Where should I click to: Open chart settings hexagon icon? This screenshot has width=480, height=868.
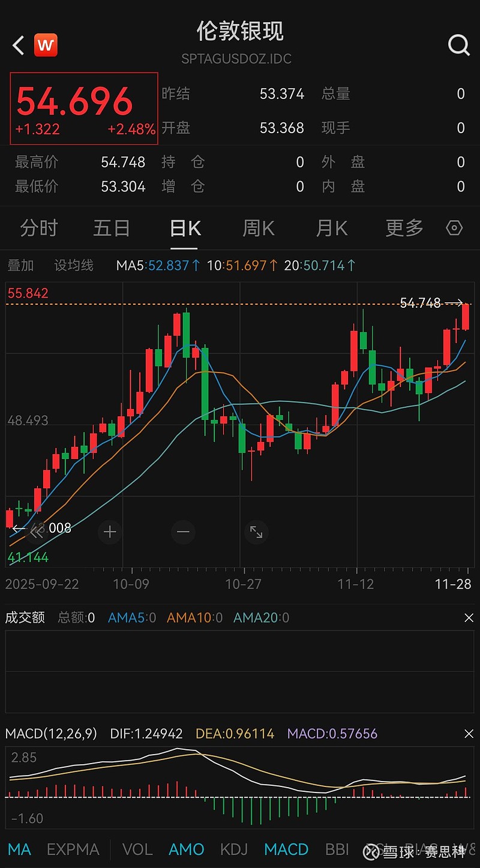pos(454,229)
